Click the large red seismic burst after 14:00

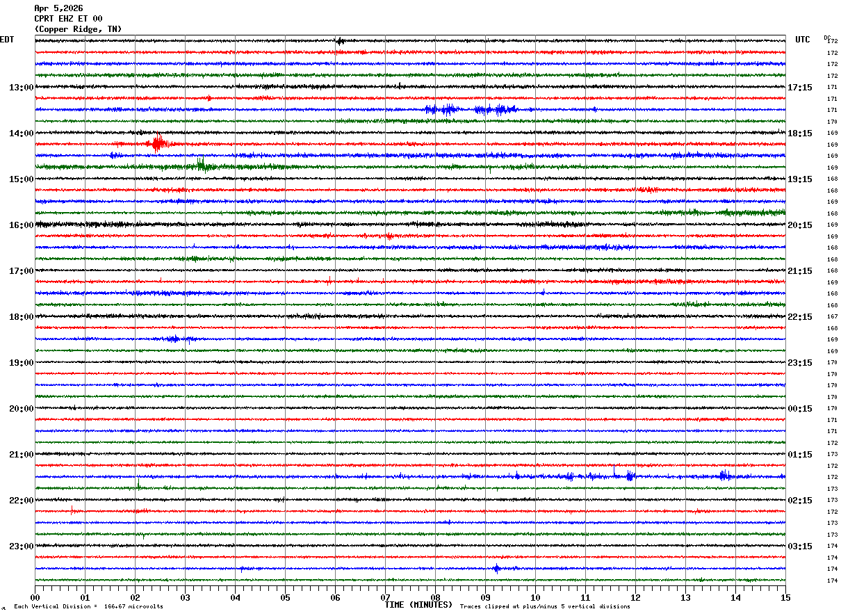pyautogui.click(x=158, y=143)
